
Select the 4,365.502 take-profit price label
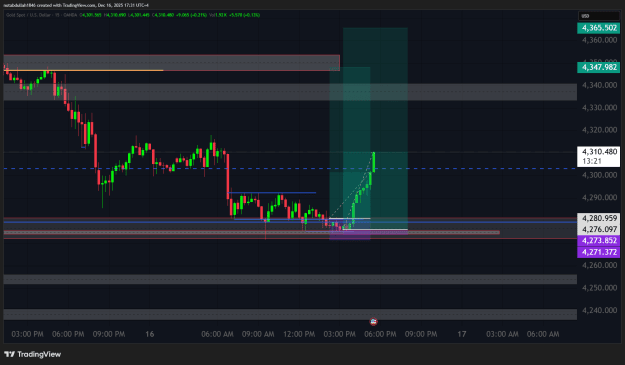pyautogui.click(x=598, y=28)
